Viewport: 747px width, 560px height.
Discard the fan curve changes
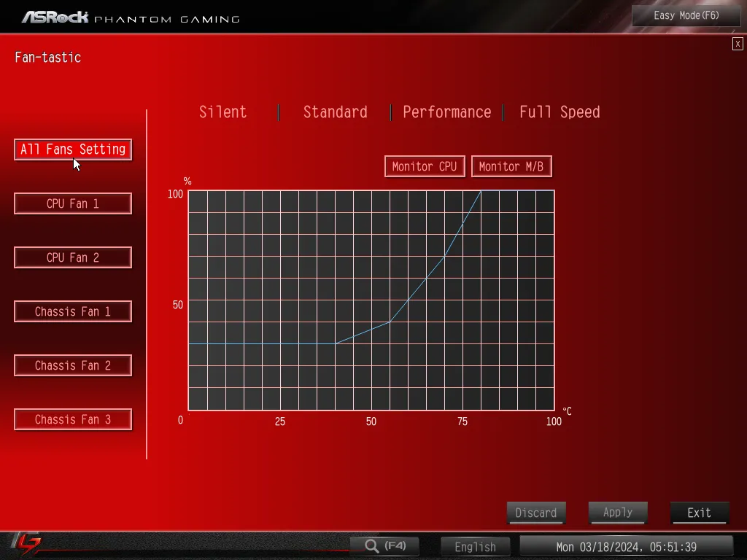click(536, 513)
